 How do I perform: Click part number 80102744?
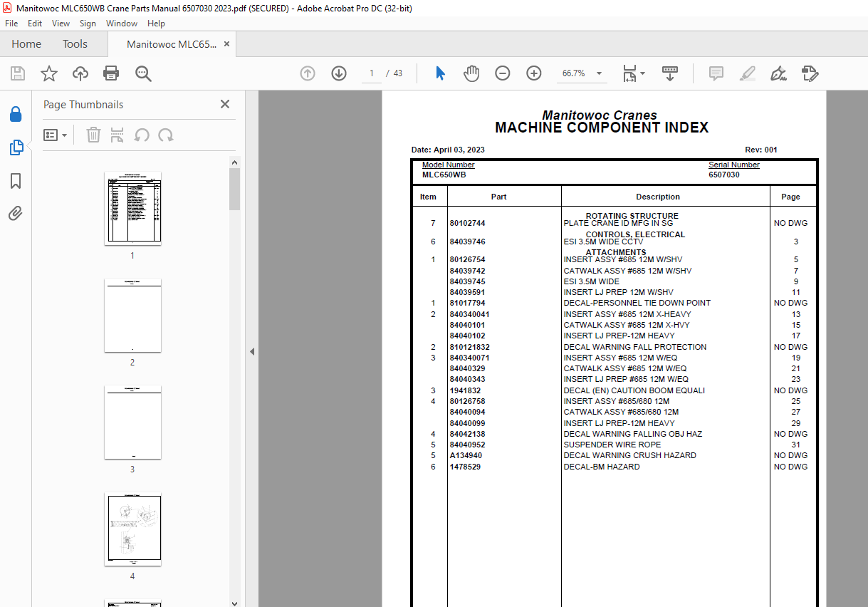467,224
